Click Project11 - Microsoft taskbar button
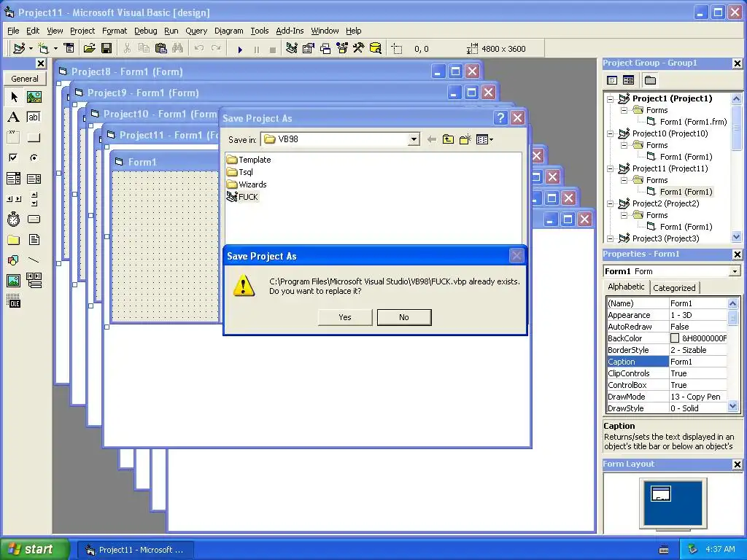The width and height of the screenshot is (747, 560). [x=135, y=550]
